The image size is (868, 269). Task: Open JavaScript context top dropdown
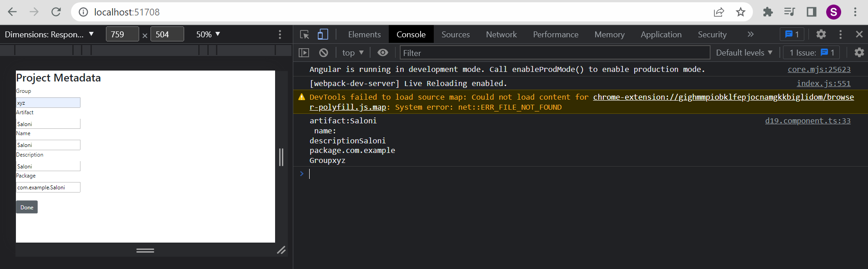coord(353,53)
